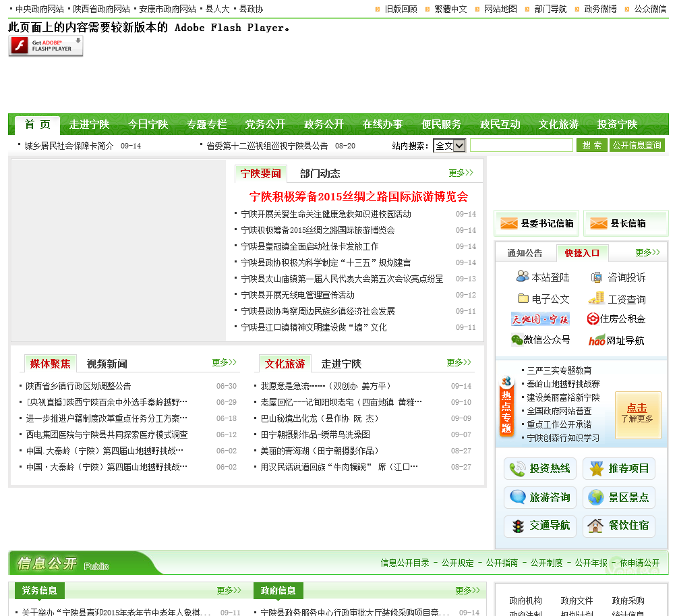
Task: Click the 本站登陆 users icon
Action: (x=523, y=277)
